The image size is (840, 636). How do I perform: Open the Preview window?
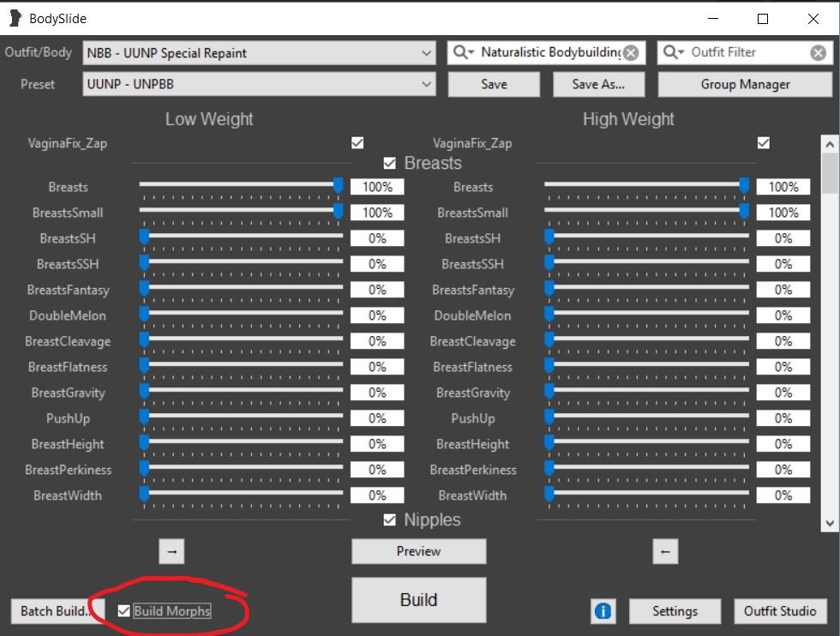[419, 551]
